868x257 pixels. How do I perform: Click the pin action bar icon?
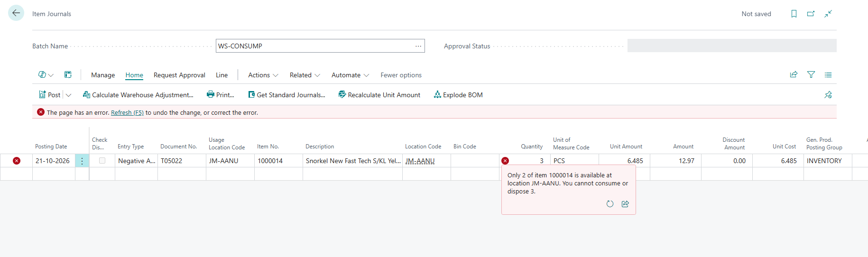(x=828, y=95)
